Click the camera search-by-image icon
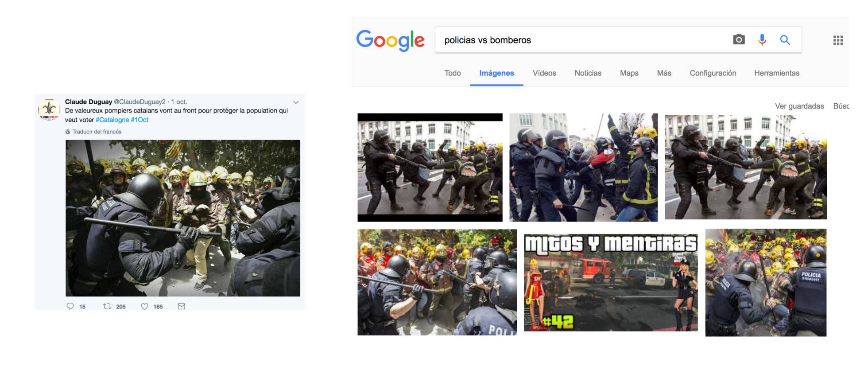The width and height of the screenshot is (868, 378). (739, 40)
